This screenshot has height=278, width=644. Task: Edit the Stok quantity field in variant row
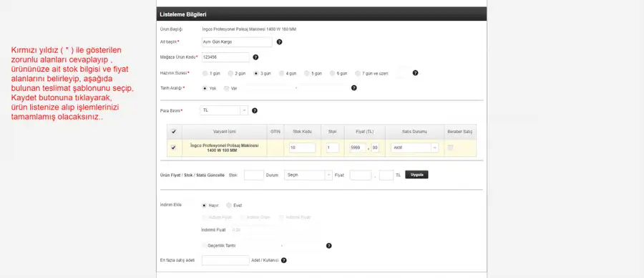[x=333, y=148]
